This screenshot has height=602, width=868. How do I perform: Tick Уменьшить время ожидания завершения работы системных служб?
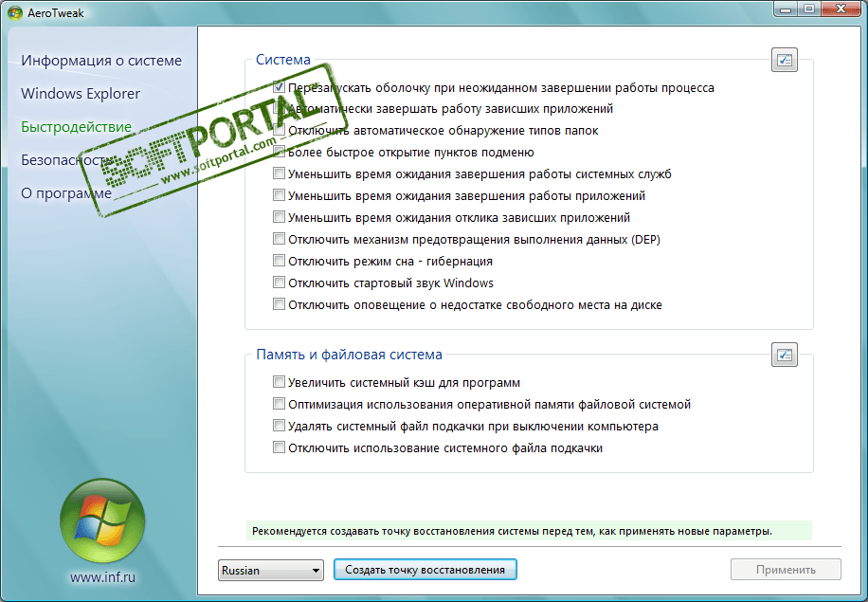pos(279,173)
